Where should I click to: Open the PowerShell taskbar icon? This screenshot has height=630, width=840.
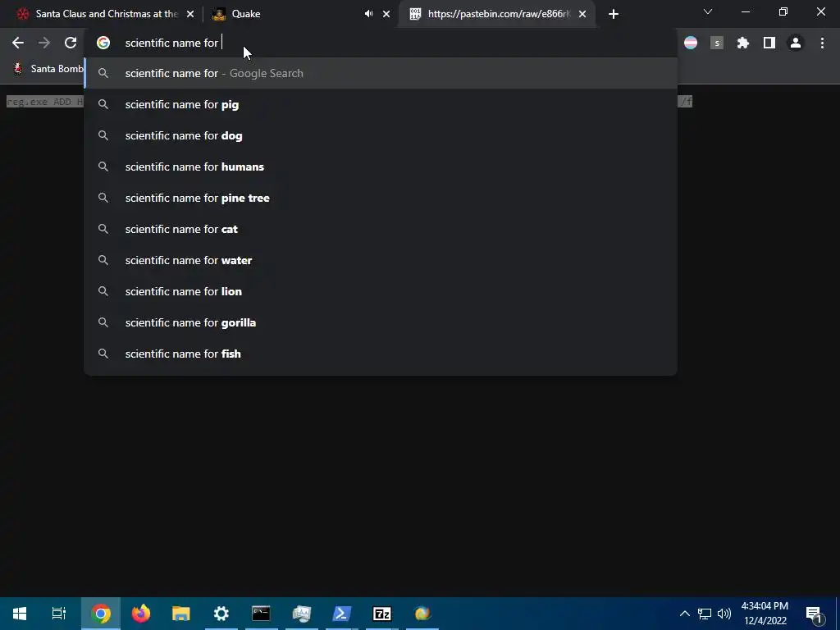coord(342,614)
